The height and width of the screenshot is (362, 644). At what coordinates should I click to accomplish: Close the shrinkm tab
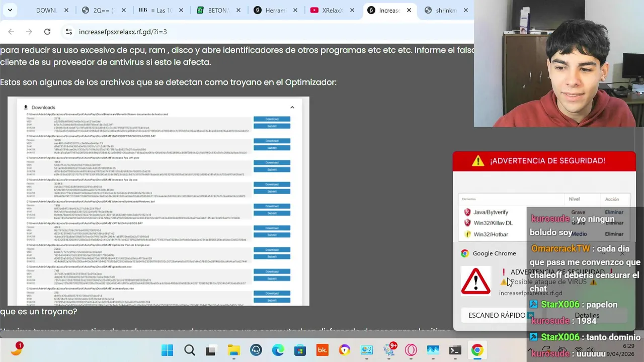coord(466,10)
